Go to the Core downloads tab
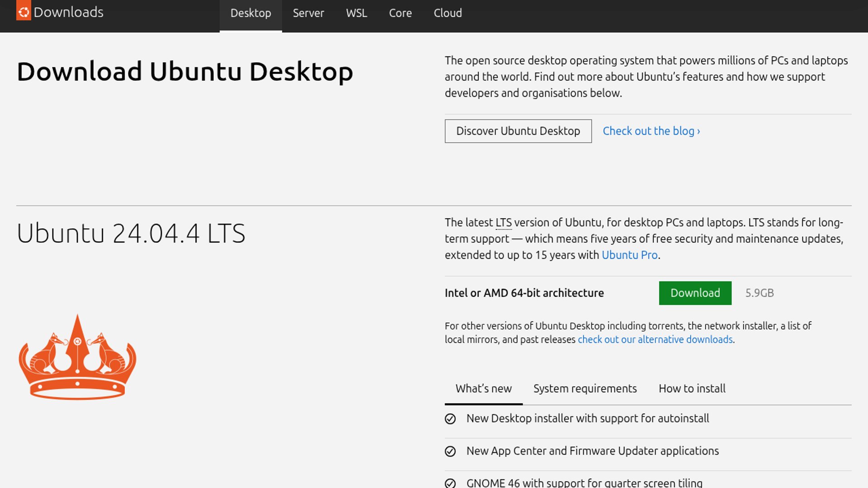 [400, 13]
